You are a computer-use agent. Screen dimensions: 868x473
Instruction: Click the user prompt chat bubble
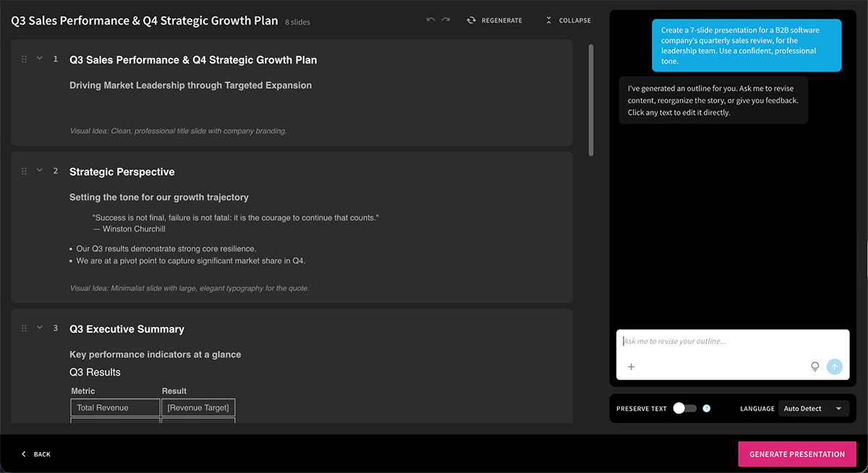coord(746,46)
